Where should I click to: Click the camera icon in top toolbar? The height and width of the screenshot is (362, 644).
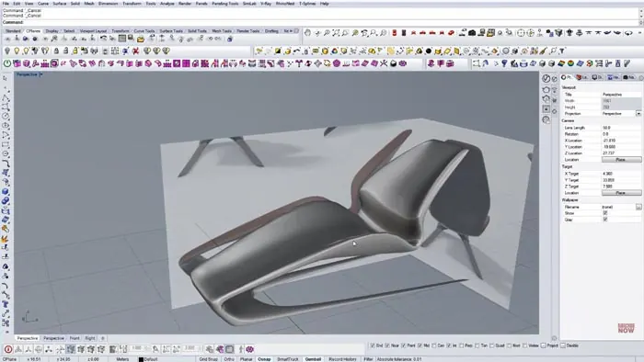click(x=472, y=33)
